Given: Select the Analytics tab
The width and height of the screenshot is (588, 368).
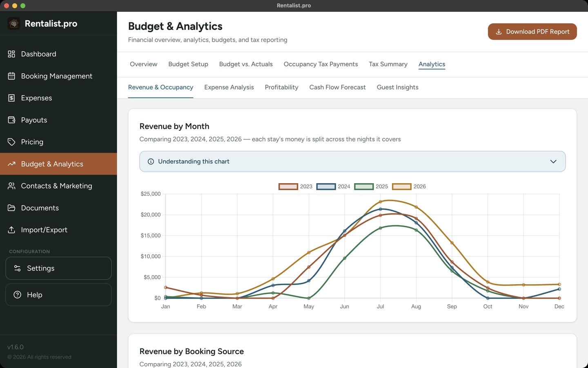Looking at the screenshot, I should [432, 64].
